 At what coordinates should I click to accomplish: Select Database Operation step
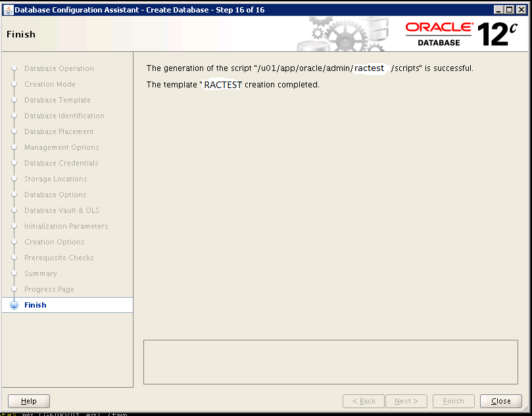click(x=59, y=68)
